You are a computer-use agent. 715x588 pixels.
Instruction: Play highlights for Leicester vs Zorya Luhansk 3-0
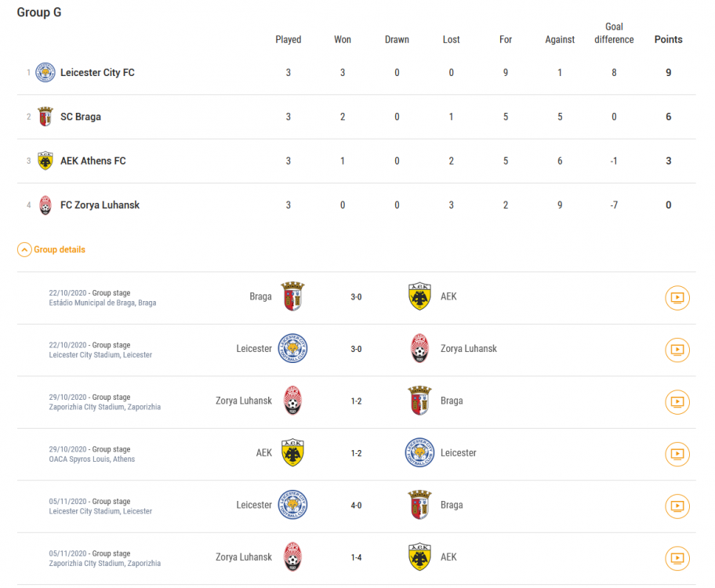(677, 350)
